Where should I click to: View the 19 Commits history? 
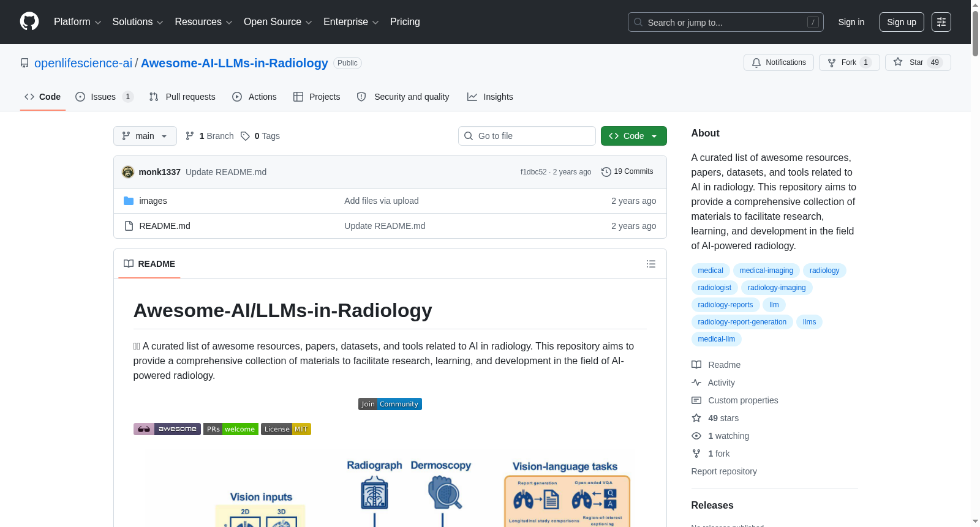[627, 171]
